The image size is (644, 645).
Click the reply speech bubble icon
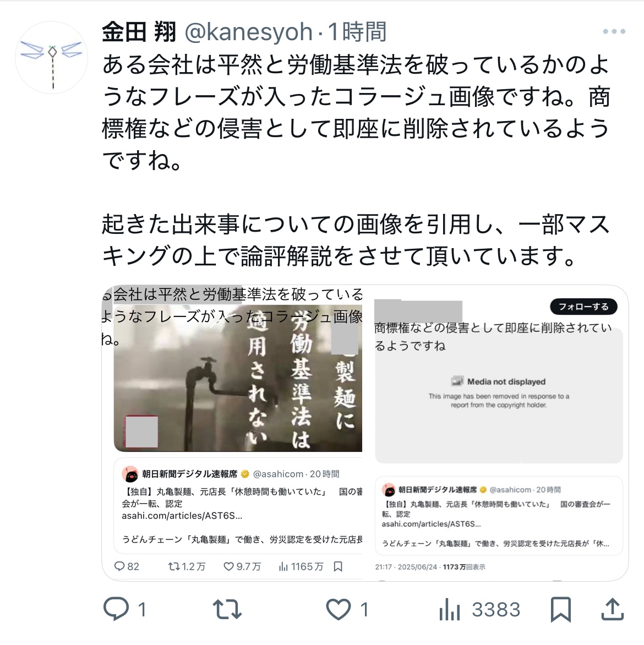coord(116,609)
